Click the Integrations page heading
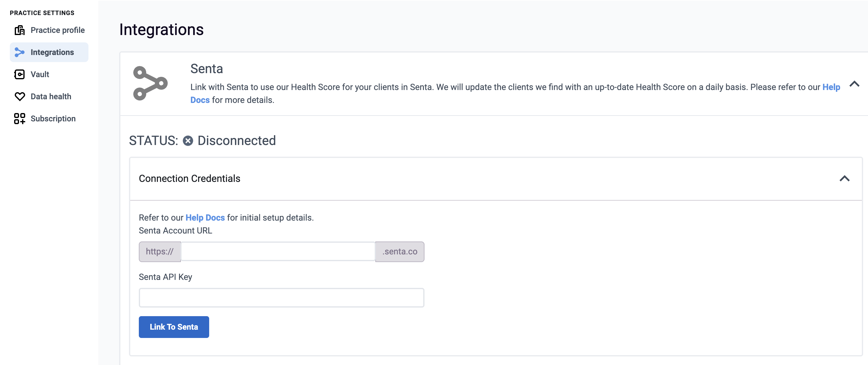Image resolution: width=868 pixels, height=365 pixels. (x=161, y=30)
